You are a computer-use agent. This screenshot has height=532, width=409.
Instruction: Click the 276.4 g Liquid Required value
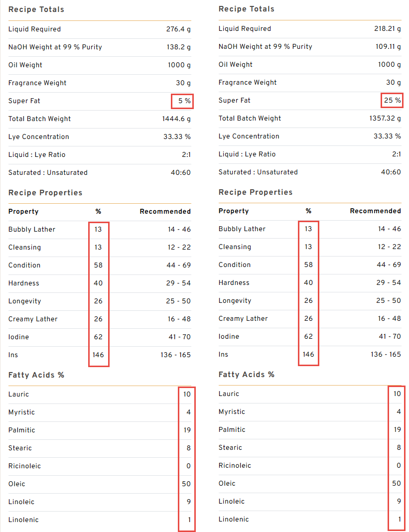tap(178, 29)
